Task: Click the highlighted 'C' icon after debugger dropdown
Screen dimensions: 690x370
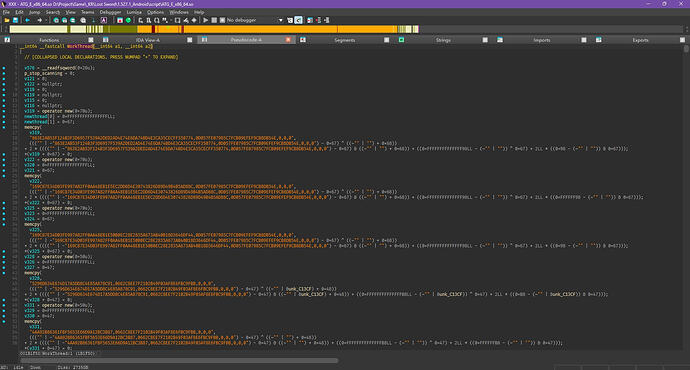Action: pos(298,20)
